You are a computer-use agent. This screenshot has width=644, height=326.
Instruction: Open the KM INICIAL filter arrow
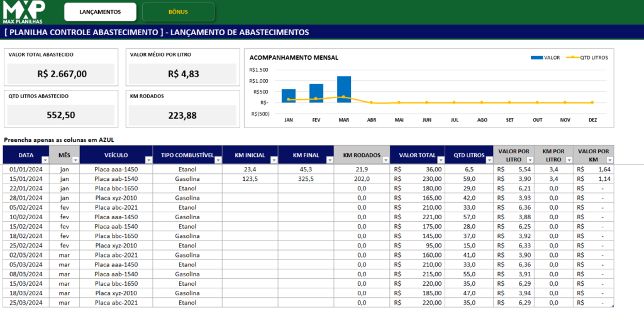pyautogui.click(x=273, y=160)
